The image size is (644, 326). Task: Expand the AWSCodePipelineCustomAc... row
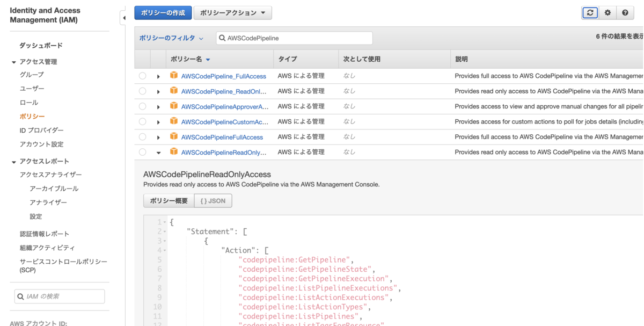(x=158, y=122)
